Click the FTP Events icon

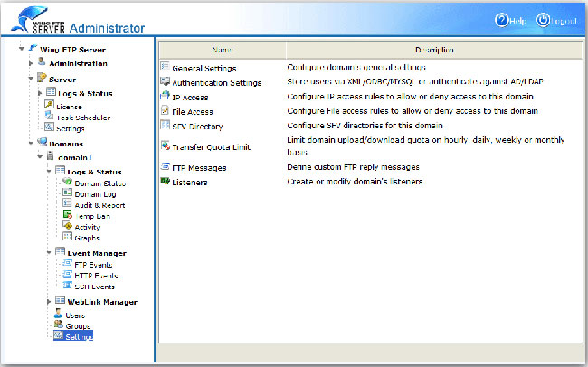point(68,263)
